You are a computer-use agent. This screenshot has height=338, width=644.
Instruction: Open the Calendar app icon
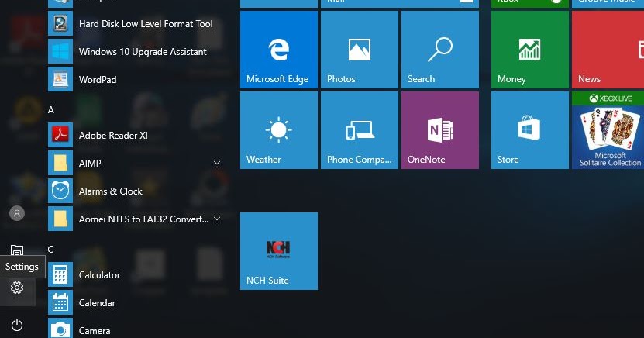click(x=60, y=302)
